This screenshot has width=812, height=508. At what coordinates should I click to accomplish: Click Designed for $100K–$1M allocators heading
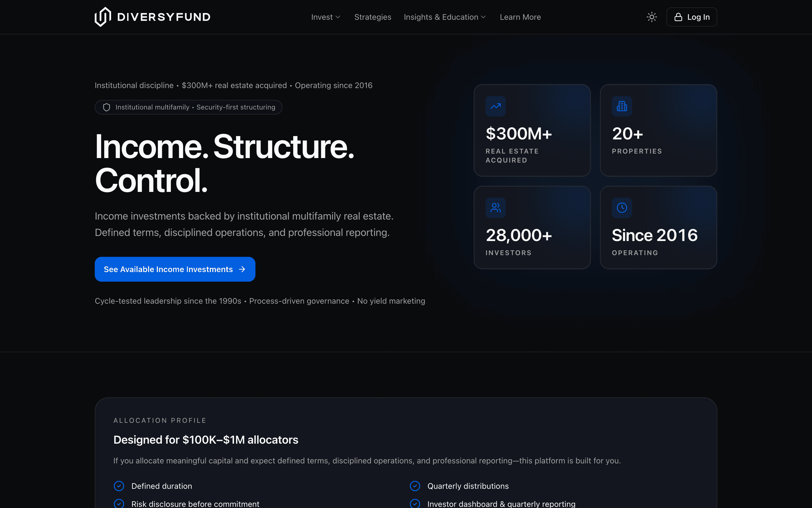coord(206,440)
